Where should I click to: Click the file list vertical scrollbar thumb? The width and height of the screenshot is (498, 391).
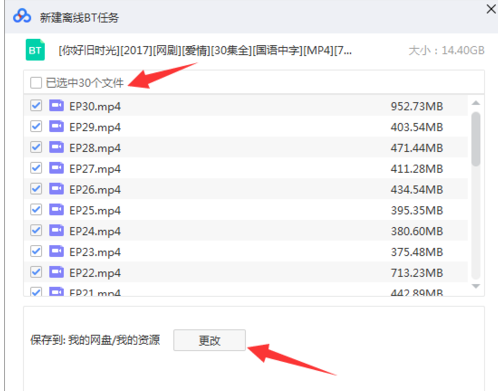coord(476,139)
